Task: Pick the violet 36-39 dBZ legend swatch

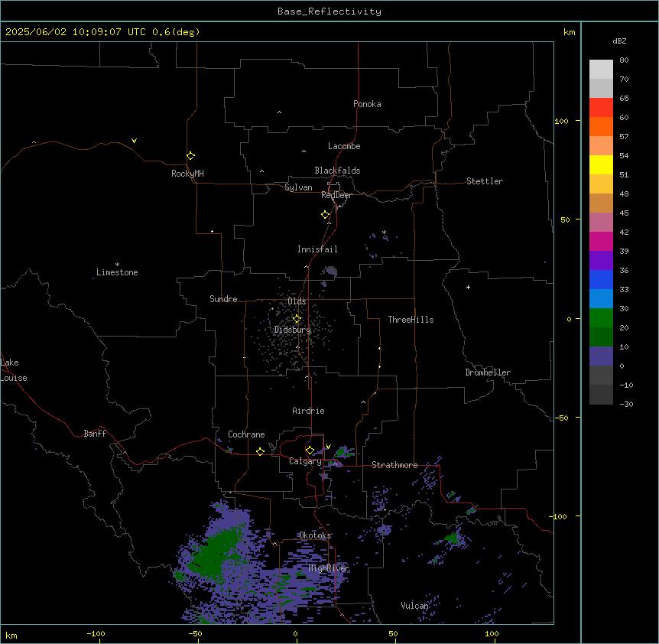Action: (x=601, y=261)
